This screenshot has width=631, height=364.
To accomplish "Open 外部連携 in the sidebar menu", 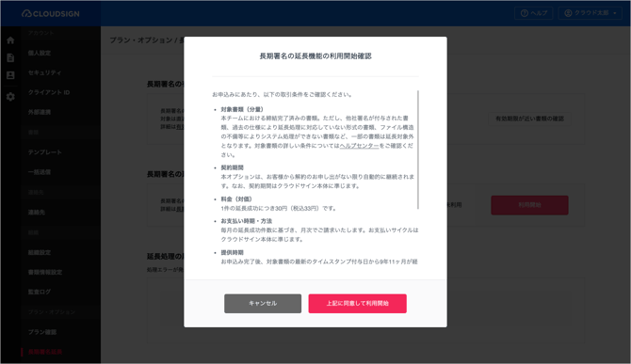I will (40, 112).
